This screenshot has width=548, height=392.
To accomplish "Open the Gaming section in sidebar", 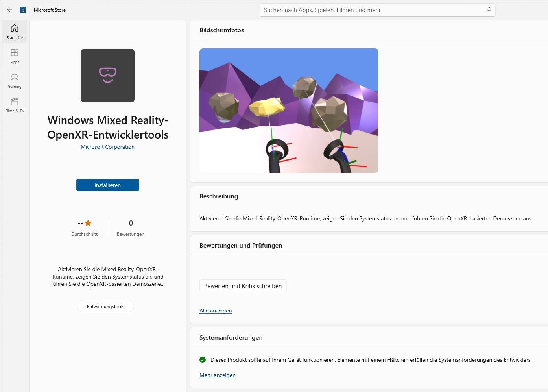I will (15, 80).
